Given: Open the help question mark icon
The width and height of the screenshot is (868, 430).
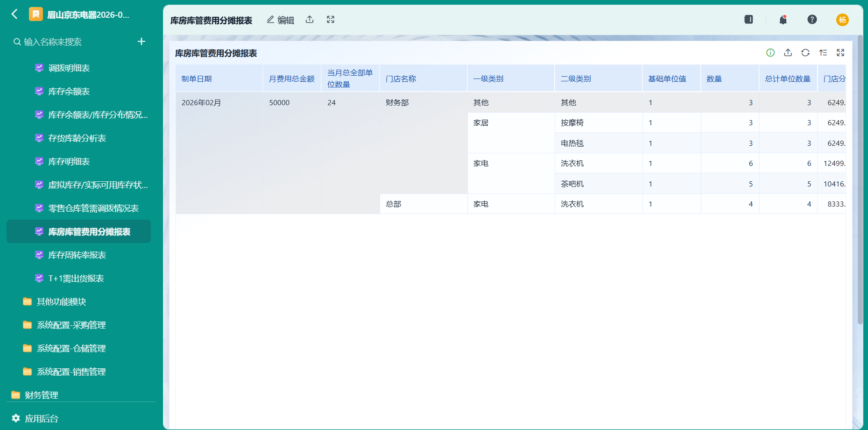Looking at the screenshot, I should click(x=812, y=20).
